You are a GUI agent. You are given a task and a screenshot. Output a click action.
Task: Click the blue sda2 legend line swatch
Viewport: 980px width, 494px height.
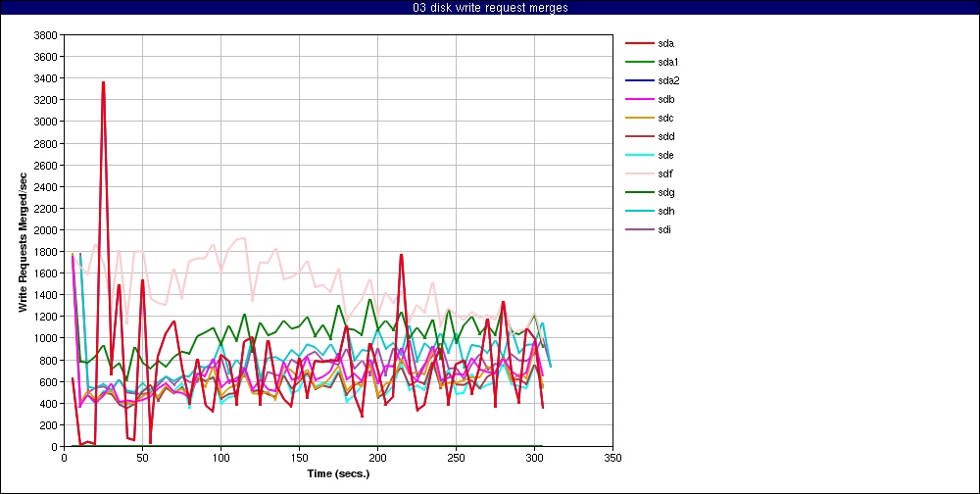(x=638, y=80)
